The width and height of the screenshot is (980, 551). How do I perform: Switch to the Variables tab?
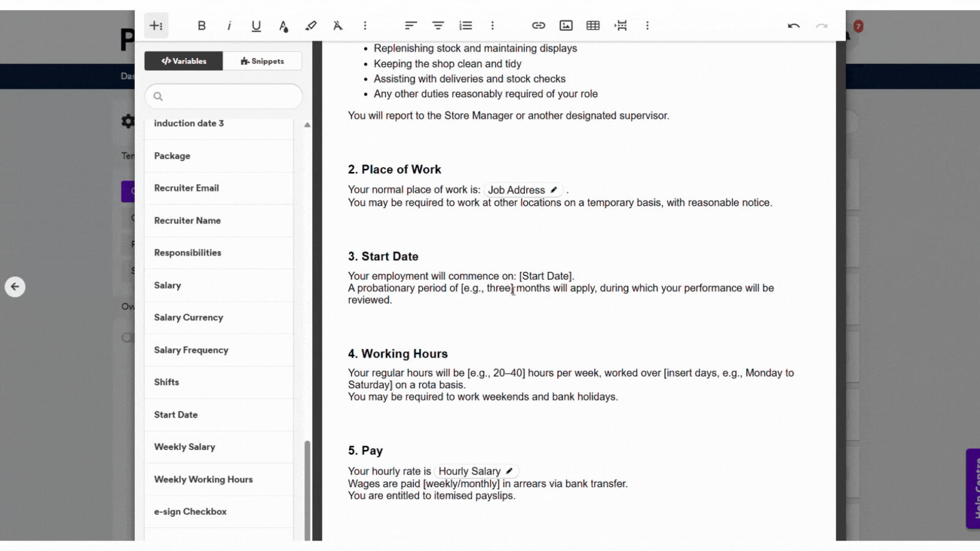[184, 61]
